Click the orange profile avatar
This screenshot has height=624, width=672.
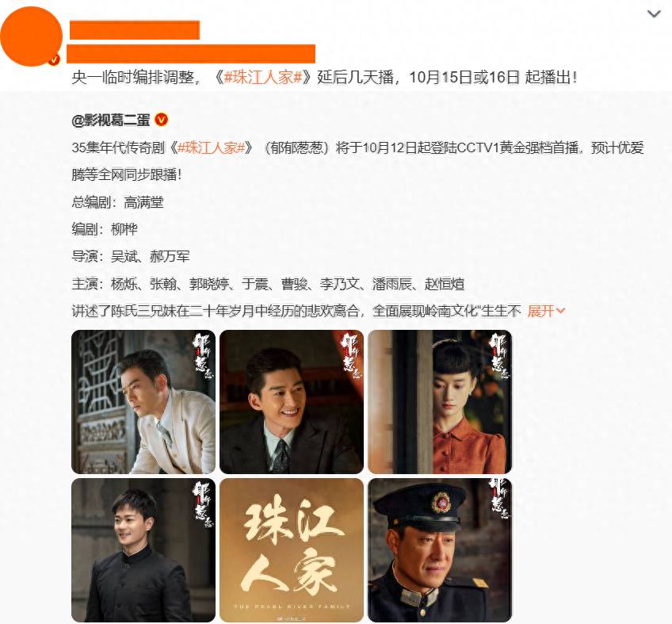point(31,36)
